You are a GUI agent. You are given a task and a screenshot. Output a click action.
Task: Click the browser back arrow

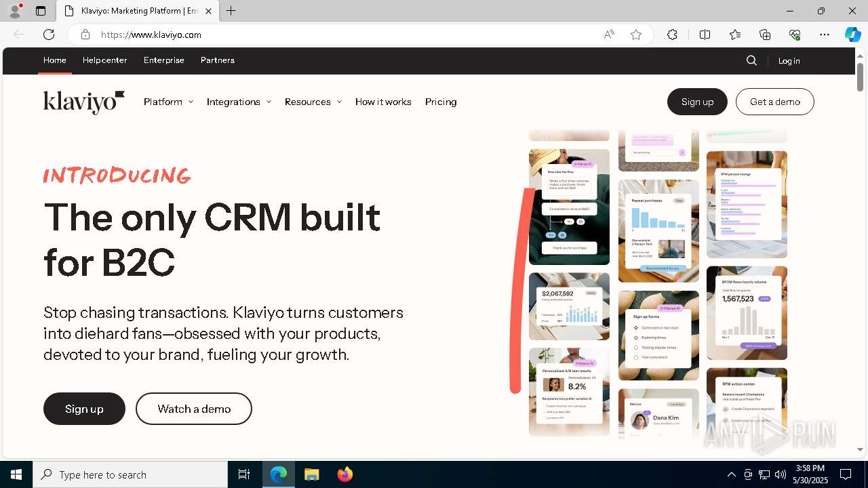tap(19, 35)
